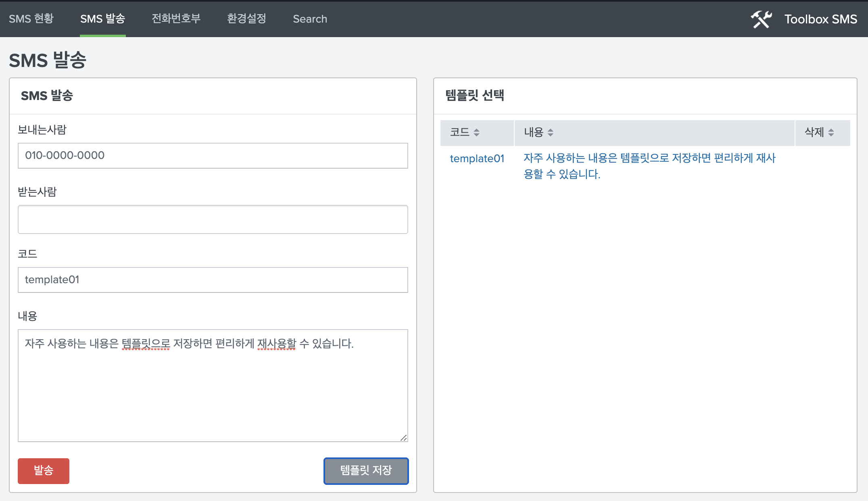Click the empty 받는사람 field

(213, 219)
